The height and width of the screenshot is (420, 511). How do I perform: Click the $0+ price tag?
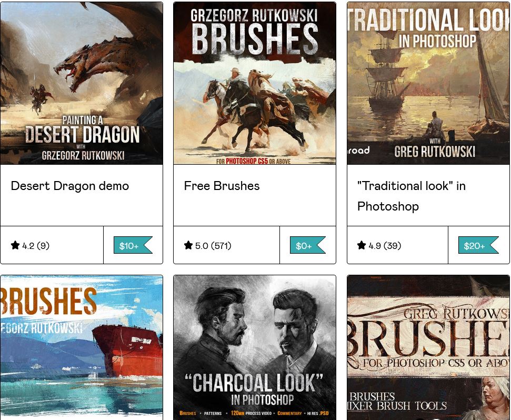308,245
